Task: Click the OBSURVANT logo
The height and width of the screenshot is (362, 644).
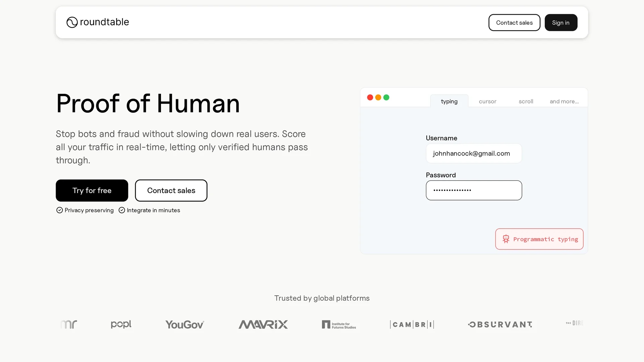Action: pyautogui.click(x=500, y=324)
